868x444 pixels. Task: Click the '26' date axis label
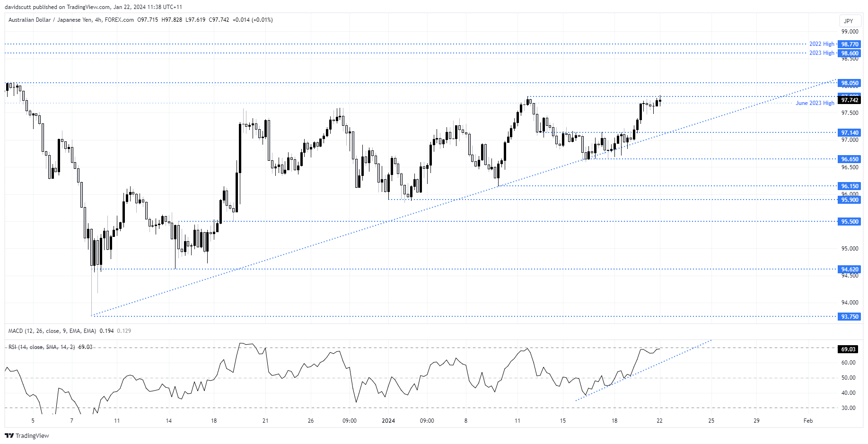pyautogui.click(x=310, y=421)
